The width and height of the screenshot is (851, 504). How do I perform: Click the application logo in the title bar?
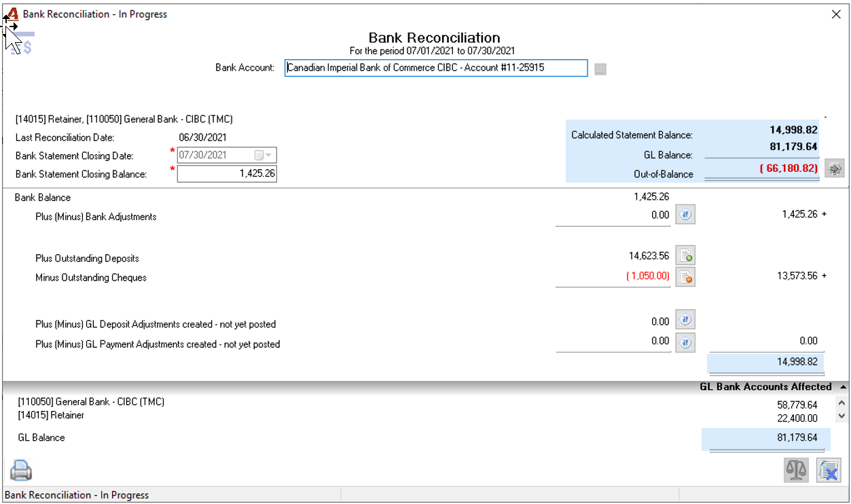click(x=12, y=14)
